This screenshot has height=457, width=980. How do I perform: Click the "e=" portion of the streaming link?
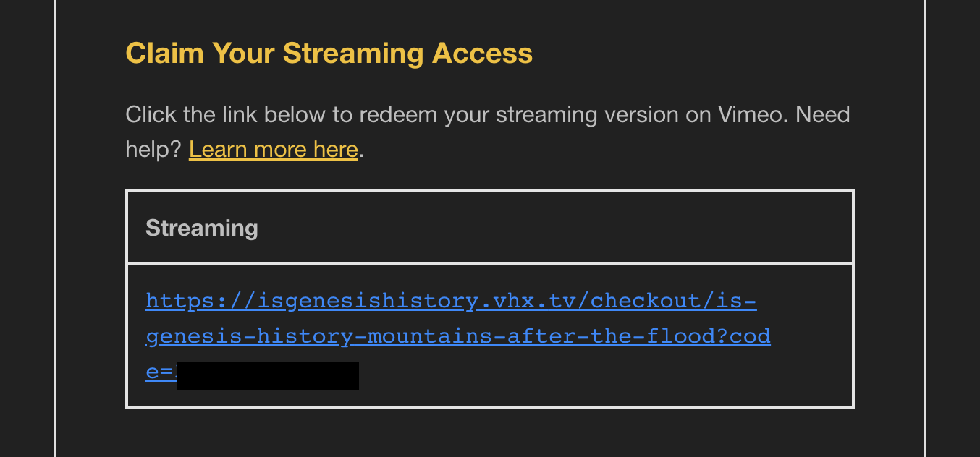(161, 372)
